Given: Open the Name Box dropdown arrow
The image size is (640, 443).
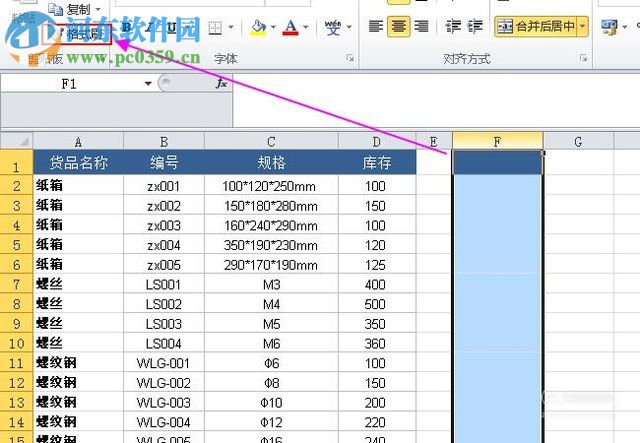Looking at the screenshot, I should (148, 84).
